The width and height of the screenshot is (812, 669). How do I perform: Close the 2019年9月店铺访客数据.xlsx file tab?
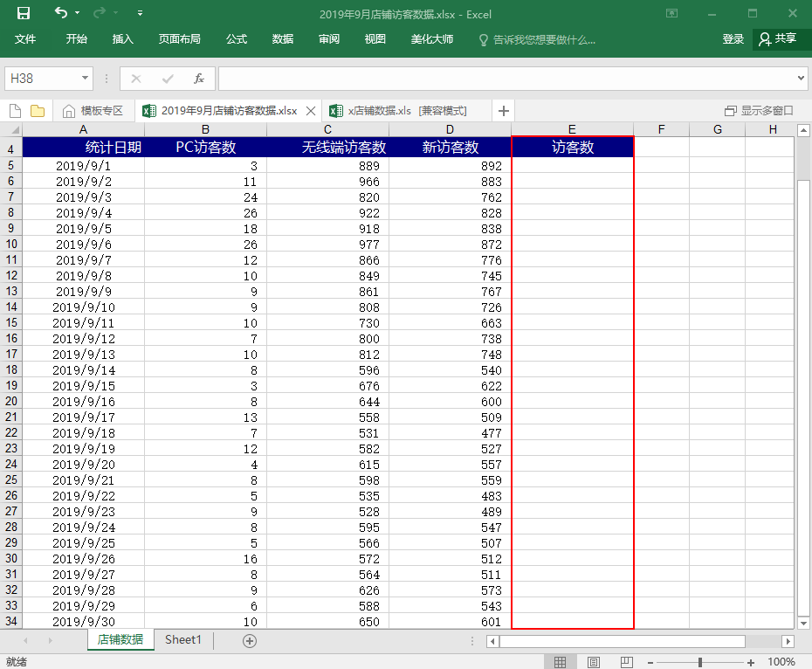310,111
